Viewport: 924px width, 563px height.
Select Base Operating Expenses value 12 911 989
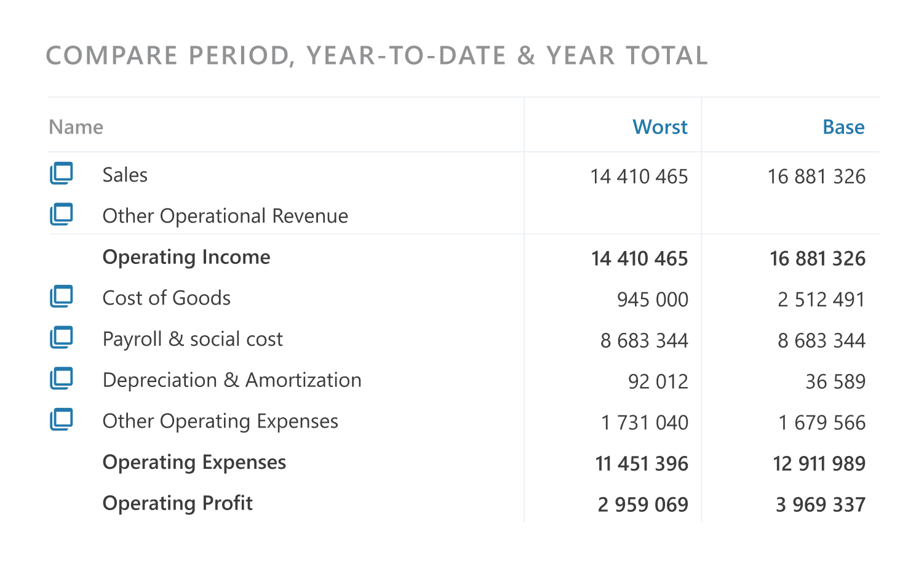pos(819,463)
